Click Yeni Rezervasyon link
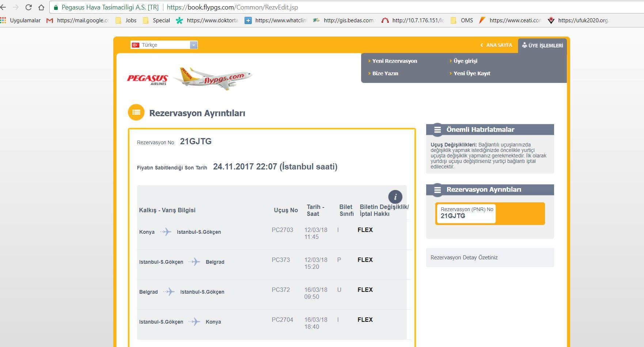This screenshot has width=644, height=347. [394, 61]
